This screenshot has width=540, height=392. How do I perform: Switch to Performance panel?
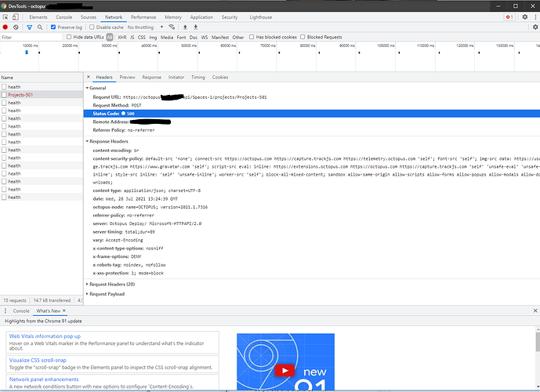point(143,17)
